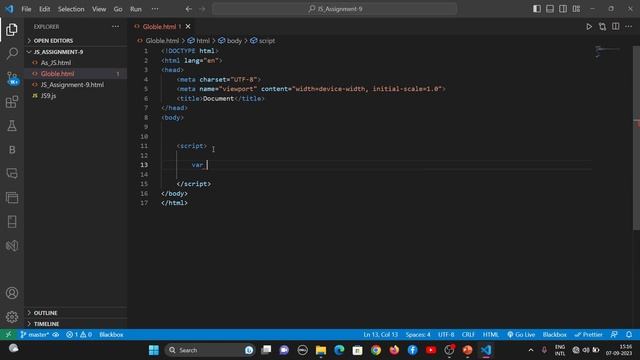
Task: Open the chat panel in activity bar
Action: point(12,173)
